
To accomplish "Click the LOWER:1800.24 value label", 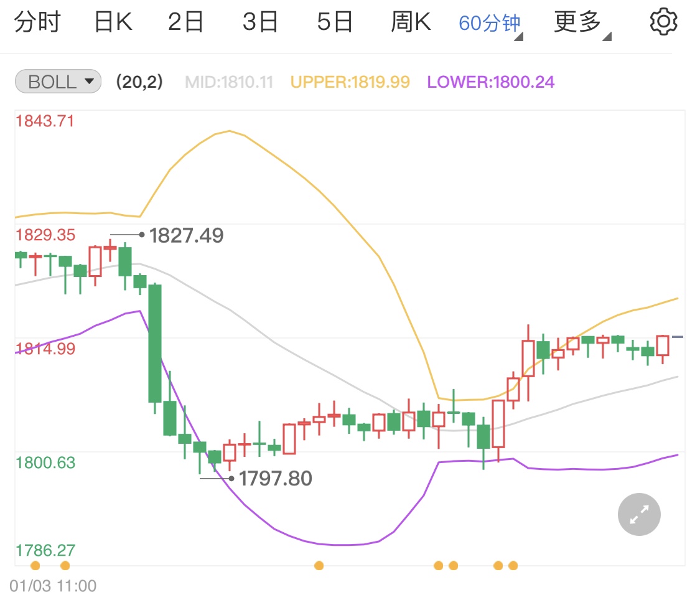I will (x=491, y=82).
